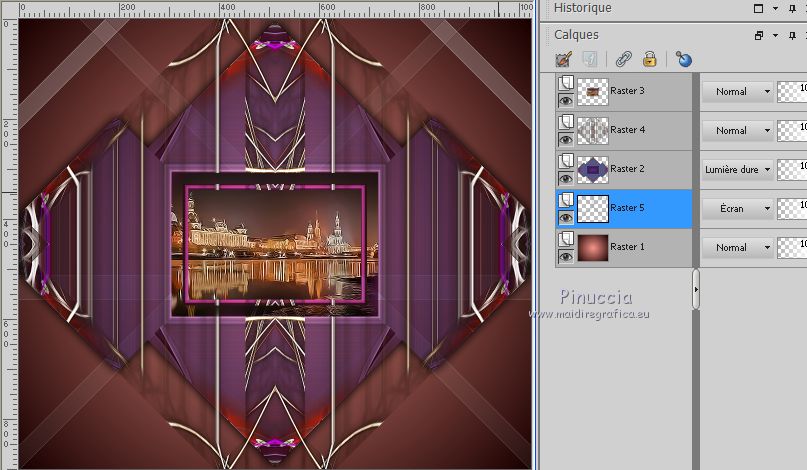
Task: Collapse the layers list splitter arrow
Action: coord(696,289)
